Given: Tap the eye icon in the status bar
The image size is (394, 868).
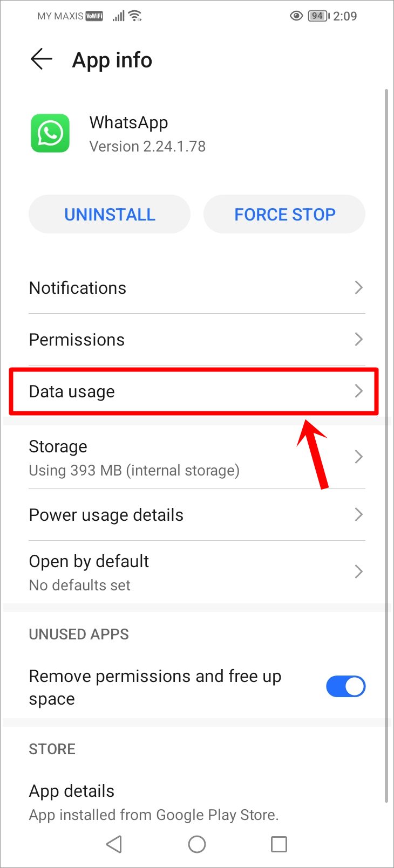Looking at the screenshot, I should pos(296,16).
